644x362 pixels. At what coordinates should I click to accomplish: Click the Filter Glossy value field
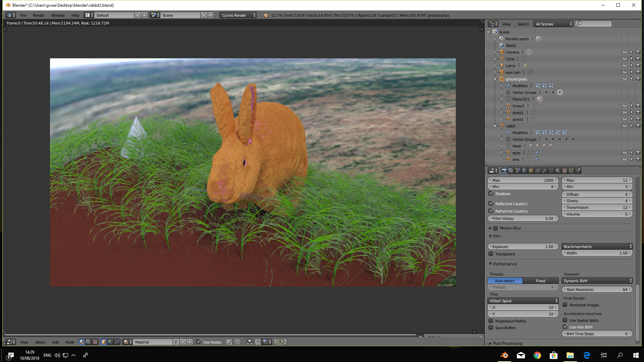pos(523,218)
